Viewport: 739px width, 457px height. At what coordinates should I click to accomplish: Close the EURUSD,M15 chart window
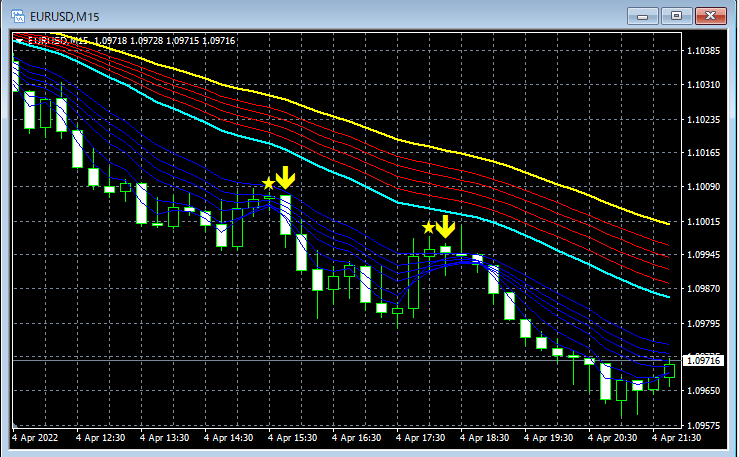[710, 16]
